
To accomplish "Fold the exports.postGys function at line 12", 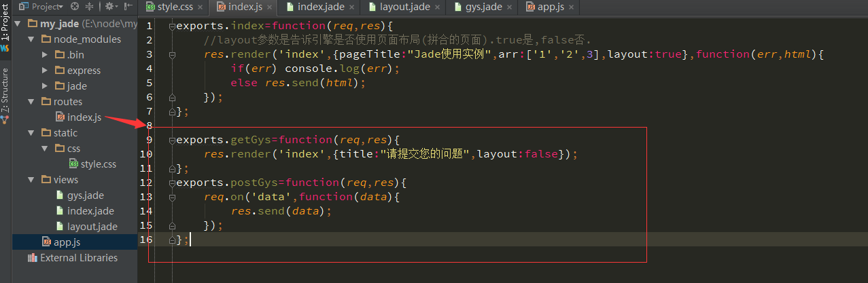I will 171,183.
